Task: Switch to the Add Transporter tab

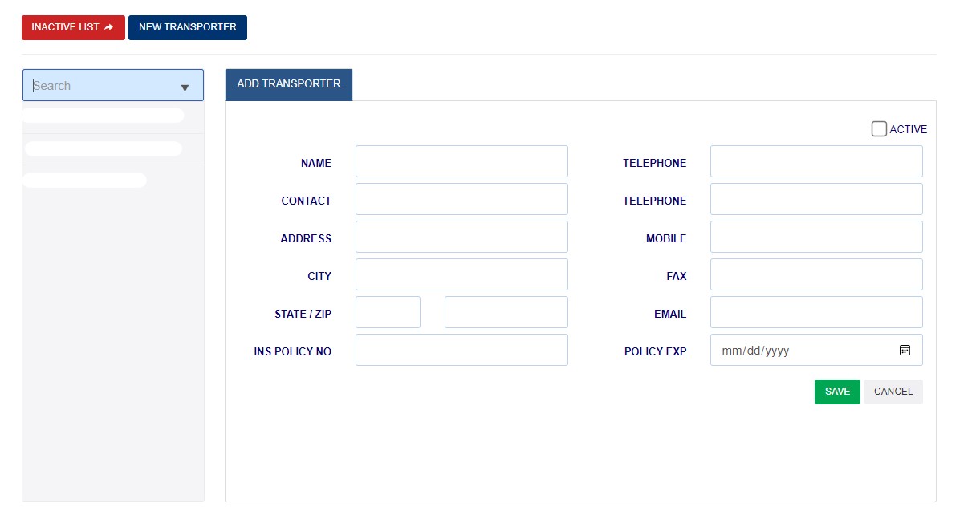Action: pos(288,84)
